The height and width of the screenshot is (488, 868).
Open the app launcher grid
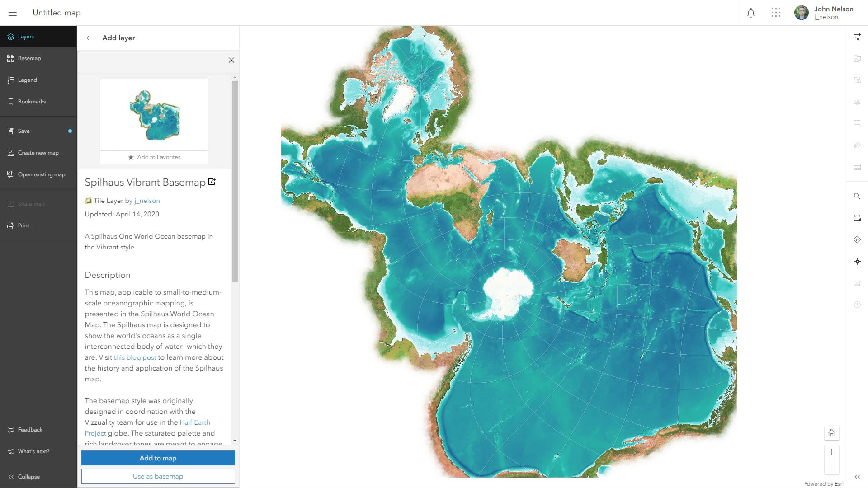click(x=776, y=13)
